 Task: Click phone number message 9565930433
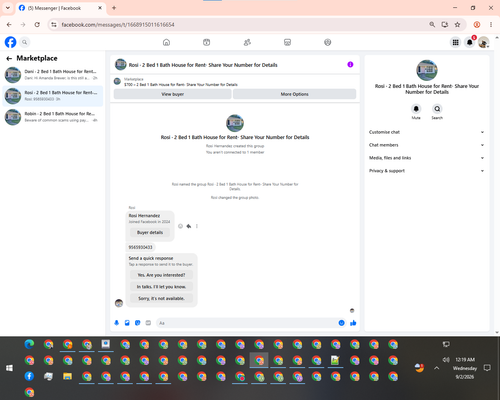[x=140, y=247]
